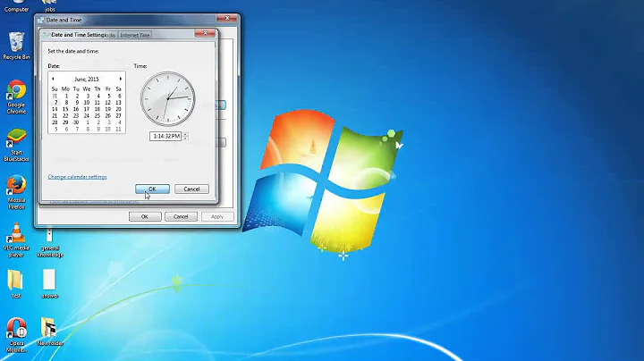Image resolution: width=644 pixels, height=361 pixels.
Task: Select June 30 in the calendar
Action: pyautogui.click(x=76, y=122)
